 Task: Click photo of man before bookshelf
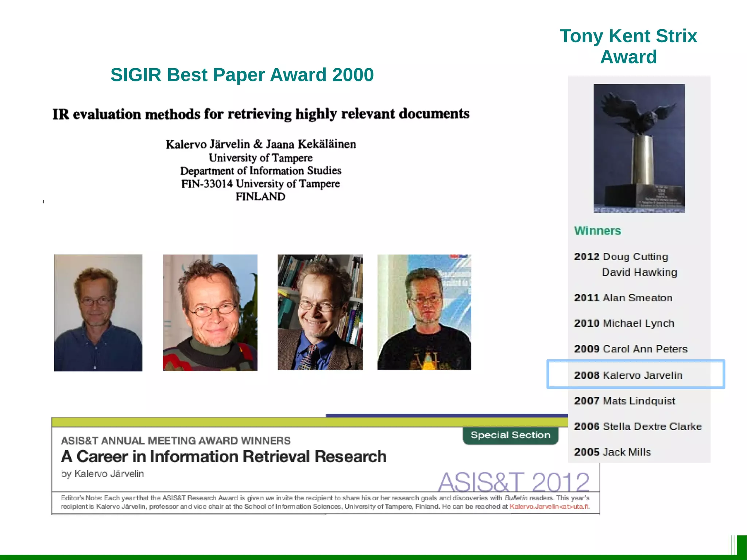pos(320,312)
